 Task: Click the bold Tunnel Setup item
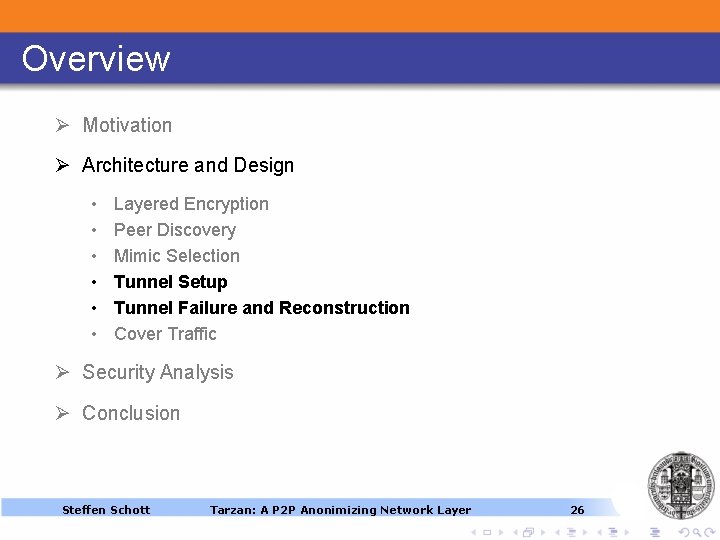(x=170, y=282)
